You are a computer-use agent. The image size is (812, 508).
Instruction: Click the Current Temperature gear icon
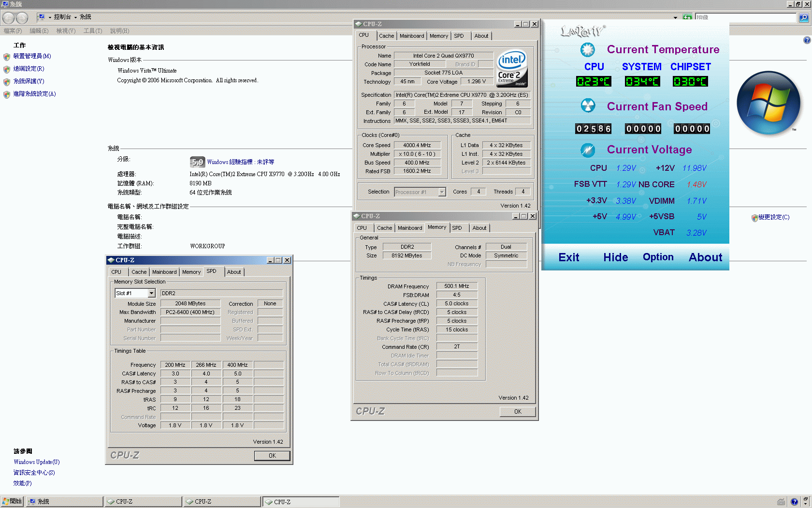pyautogui.click(x=588, y=49)
